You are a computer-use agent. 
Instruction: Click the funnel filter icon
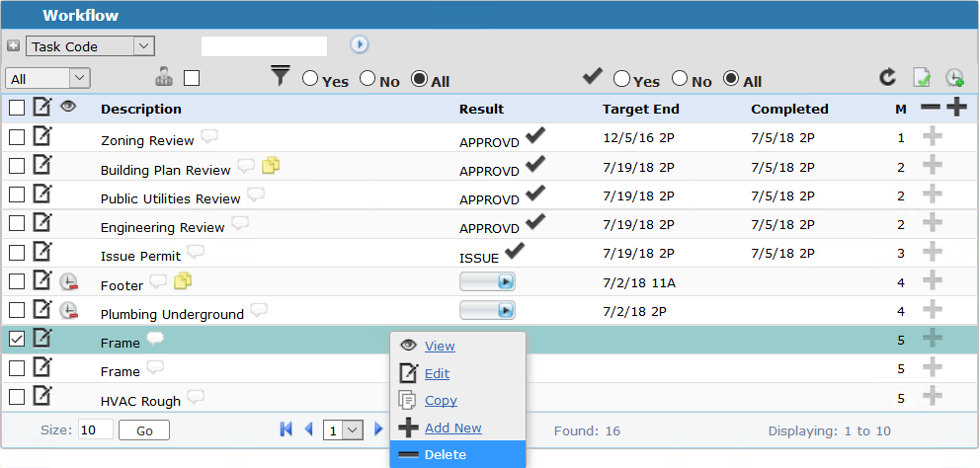pos(282,76)
